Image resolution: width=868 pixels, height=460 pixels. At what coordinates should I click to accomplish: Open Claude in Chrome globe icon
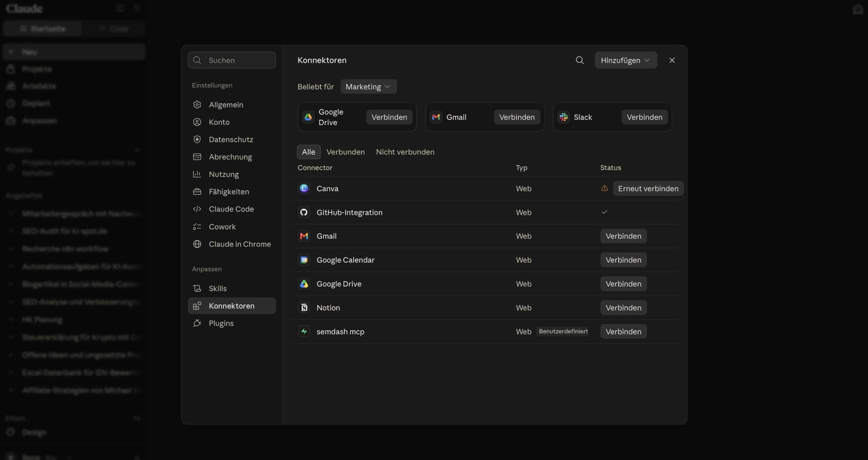[197, 244]
